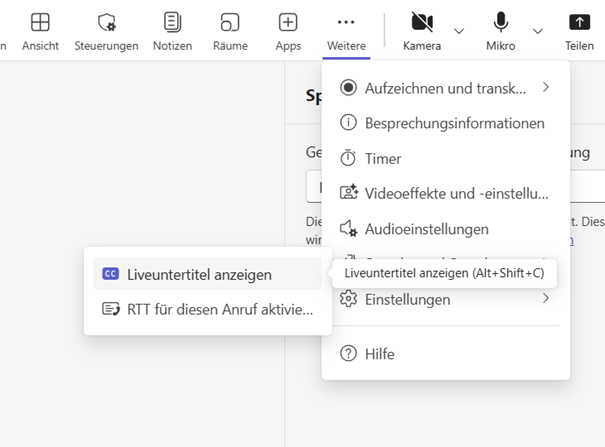Turn on the Kamera
The image size is (605, 447).
422,32
